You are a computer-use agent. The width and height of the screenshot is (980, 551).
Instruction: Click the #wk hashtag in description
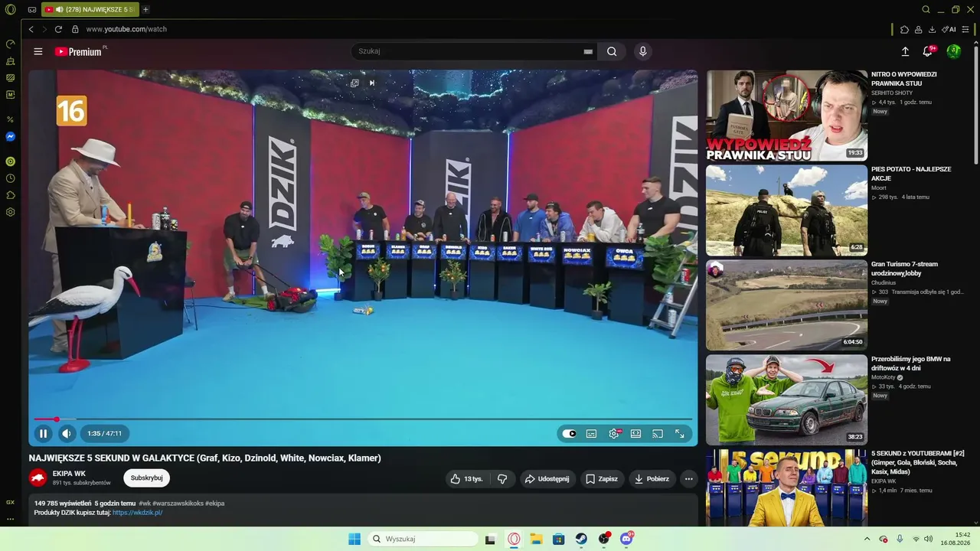[144, 503]
